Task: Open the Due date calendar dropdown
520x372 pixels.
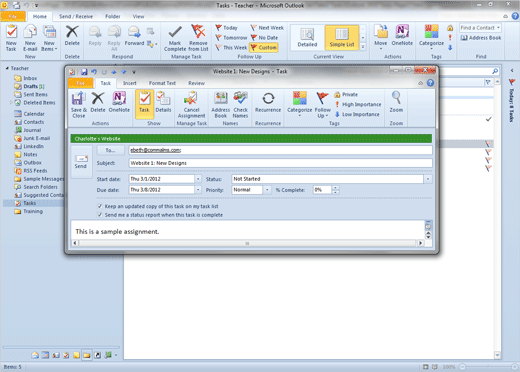Action: (x=198, y=190)
